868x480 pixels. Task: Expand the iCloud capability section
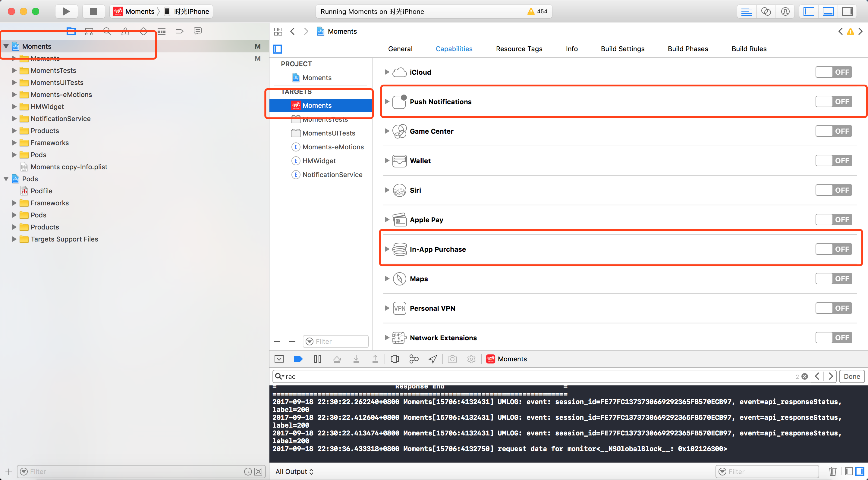point(387,72)
